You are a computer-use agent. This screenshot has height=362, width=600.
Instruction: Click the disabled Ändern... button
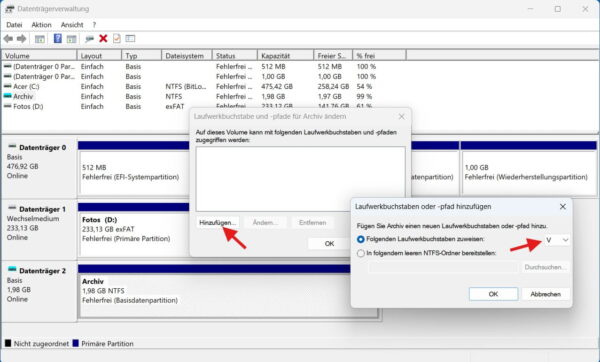coord(265,223)
